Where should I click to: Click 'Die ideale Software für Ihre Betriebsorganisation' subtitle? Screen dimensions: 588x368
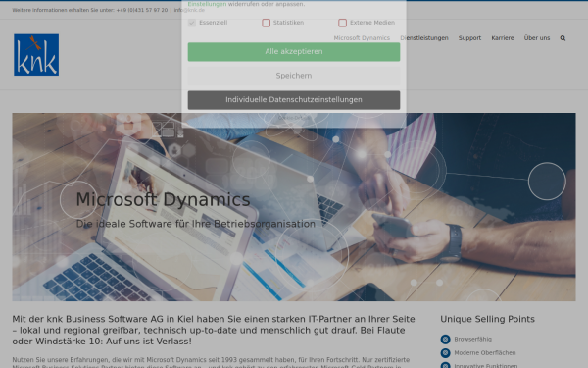pos(195,224)
